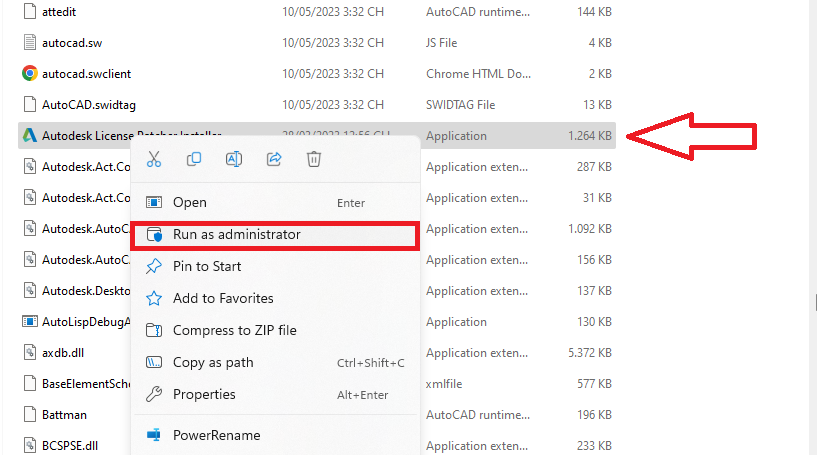Click the Autodesk logo icon of License Patcher

(30, 136)
